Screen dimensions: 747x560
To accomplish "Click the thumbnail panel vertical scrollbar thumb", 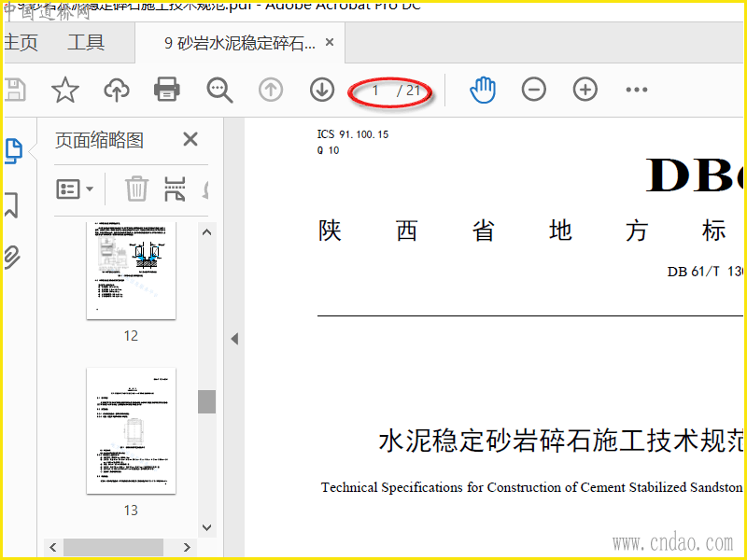I will [x=206, y=401].
